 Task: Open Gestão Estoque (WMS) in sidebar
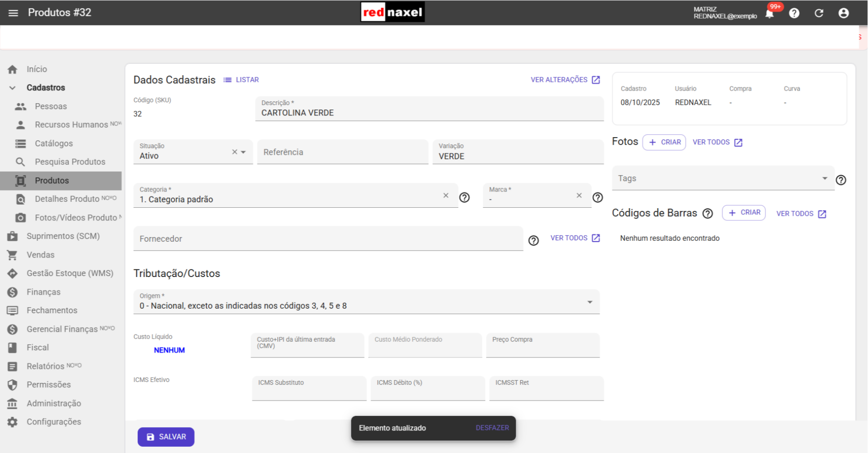coord(61,273)
